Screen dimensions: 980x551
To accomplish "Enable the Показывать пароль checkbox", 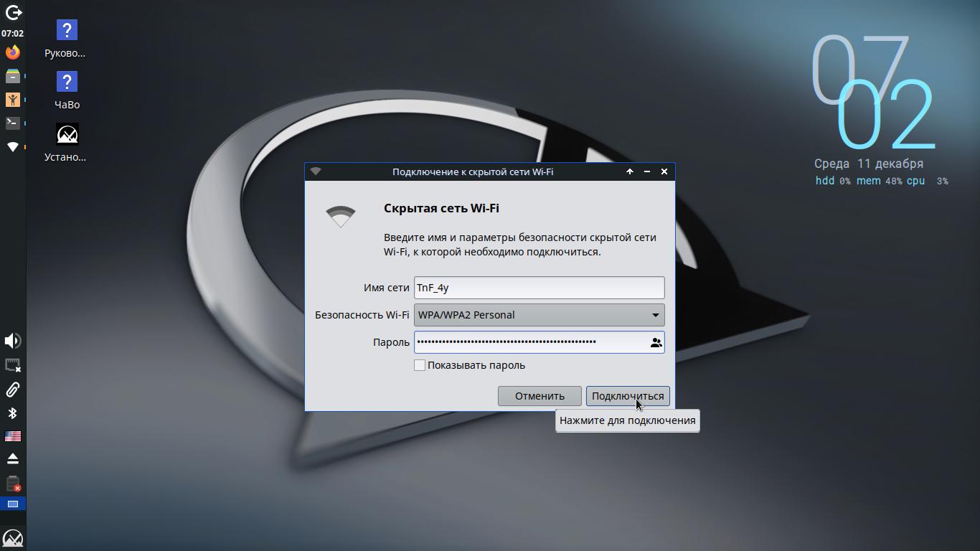I will [x=420, y=365].
